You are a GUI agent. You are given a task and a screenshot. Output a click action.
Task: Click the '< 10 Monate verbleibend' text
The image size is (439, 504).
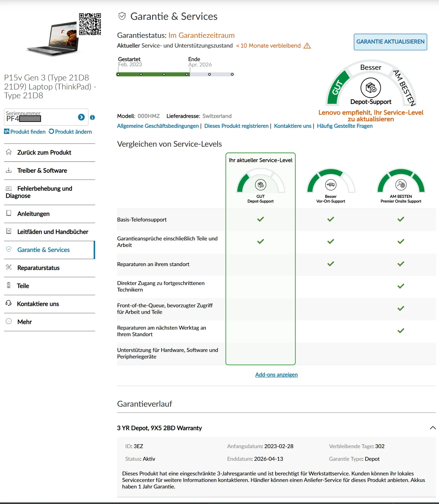pos(268,46)
